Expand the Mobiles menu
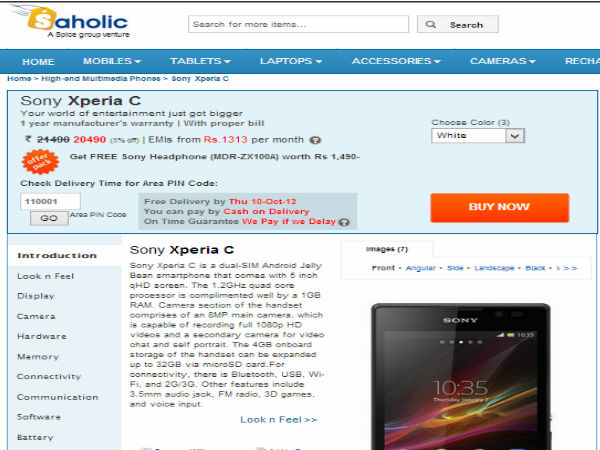The height and width of the screenshot is (450, 600). coord(112,61)
